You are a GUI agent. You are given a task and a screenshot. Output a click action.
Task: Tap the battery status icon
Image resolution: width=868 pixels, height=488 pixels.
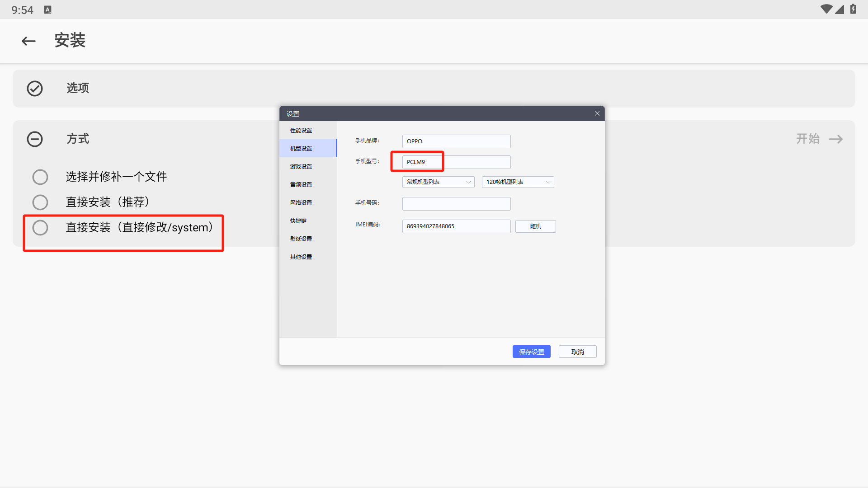[853, 9]
